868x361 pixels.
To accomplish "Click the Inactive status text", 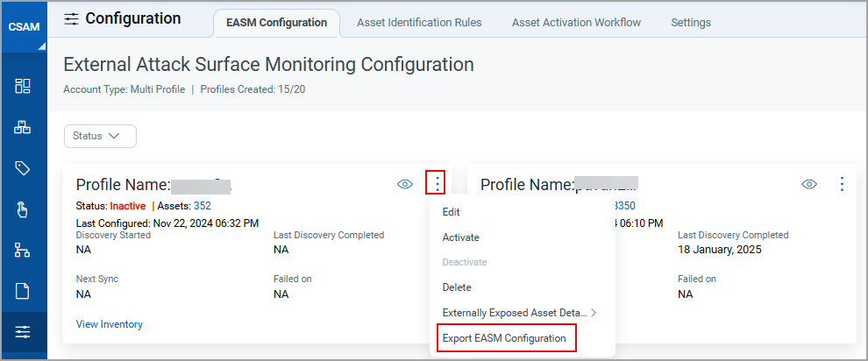I will pos(128,206).
